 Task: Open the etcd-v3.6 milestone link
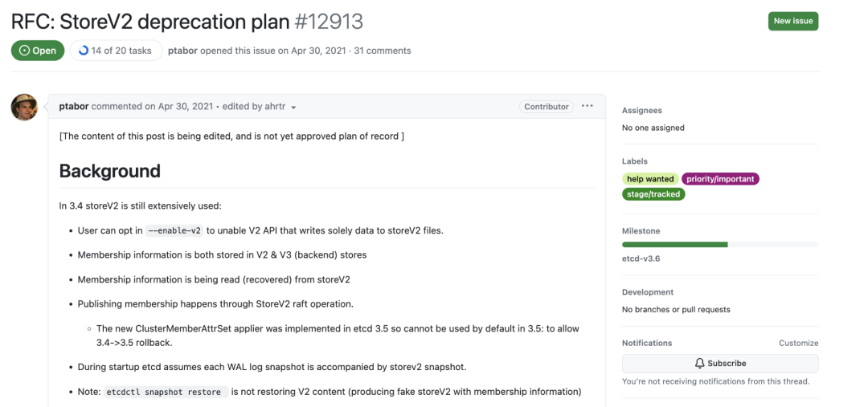[641, 258]
